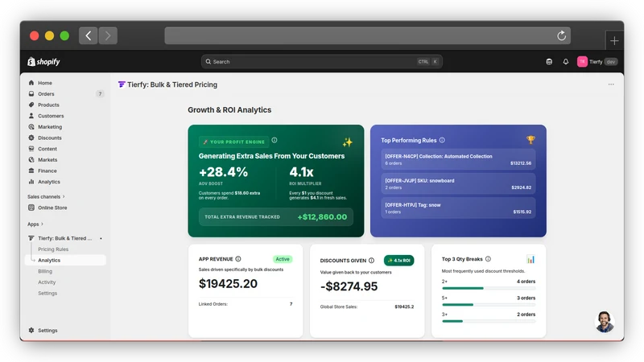
Task: Click the browser address bar
Action: point(367,35)
